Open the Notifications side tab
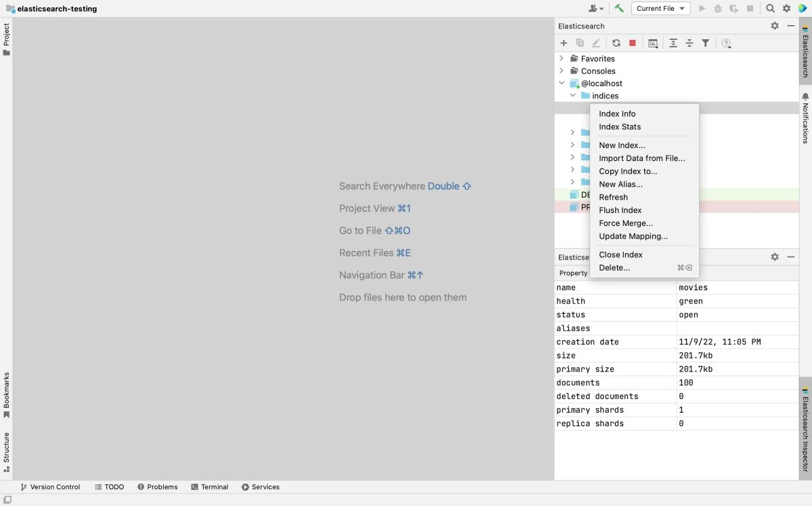The height and width of the screenshot is (506, 812). [x=805, y=118]
